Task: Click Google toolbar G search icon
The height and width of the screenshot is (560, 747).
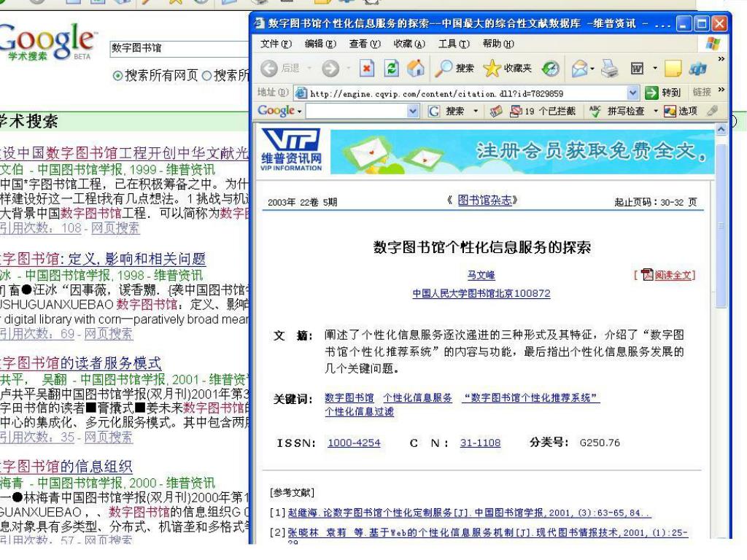Action: click(x=433, y=111)
